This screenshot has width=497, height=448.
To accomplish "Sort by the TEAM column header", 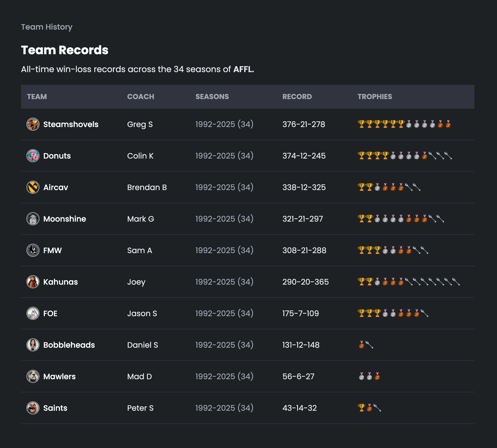I will click(37, 96).
